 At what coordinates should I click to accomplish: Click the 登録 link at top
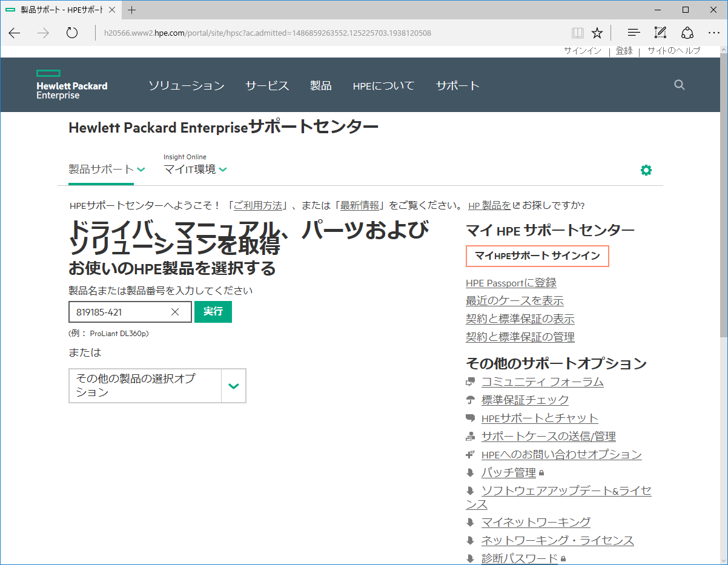(x=624, y=51)
